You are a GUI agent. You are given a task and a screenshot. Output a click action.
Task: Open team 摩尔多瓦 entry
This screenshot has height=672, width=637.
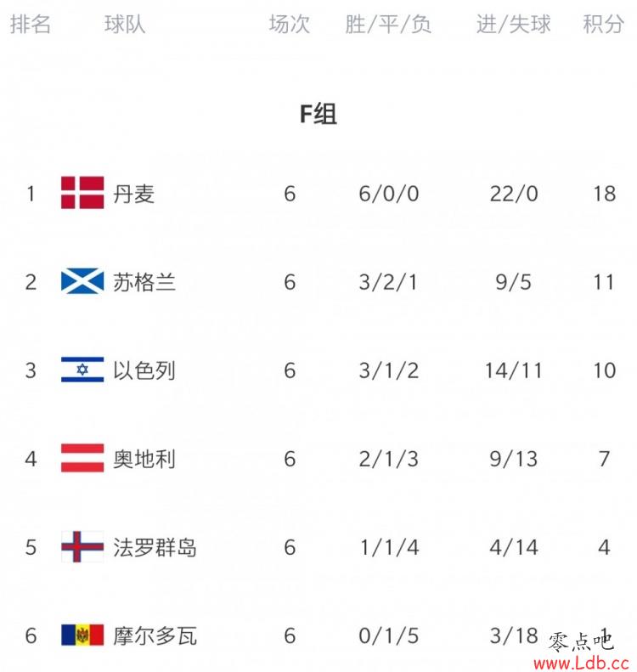pyautogui.click(x=155, y=635)
